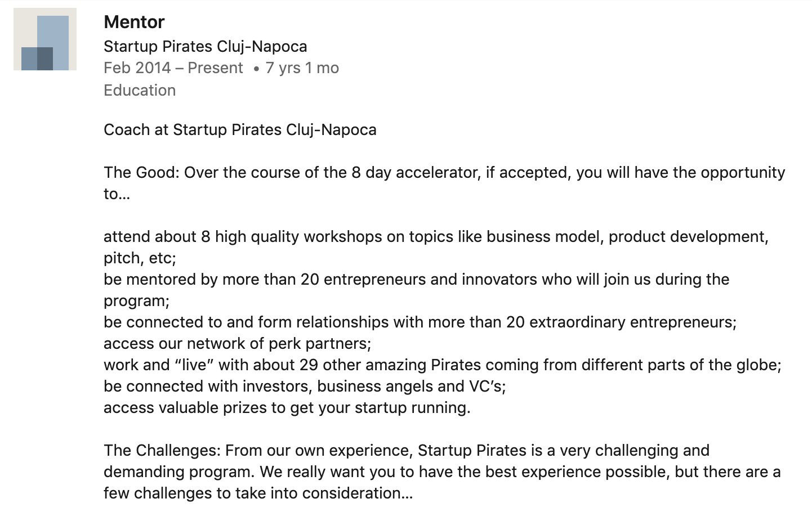Click the "Mentor" job title heading
The image size is (812, 512).
point(134,22)
